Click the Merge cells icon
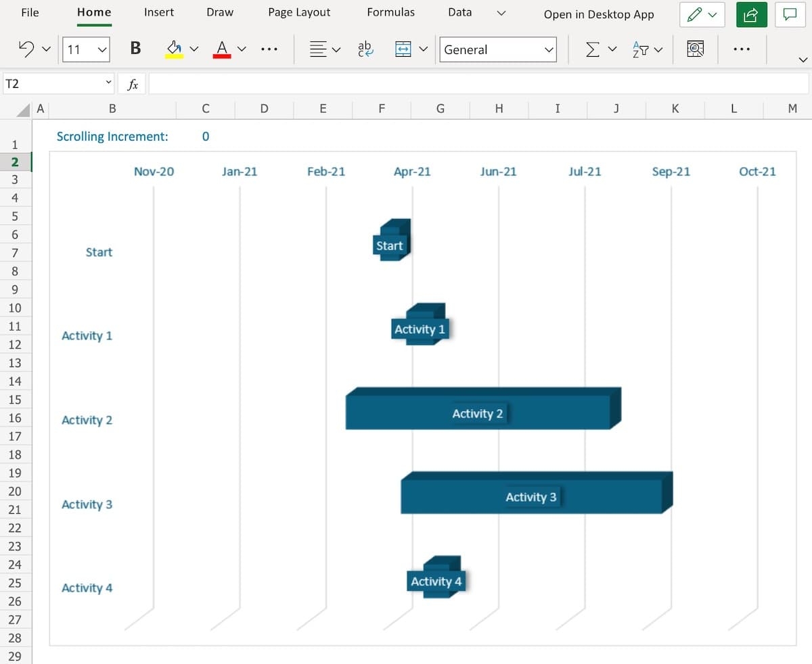Image resolution: width=812 pixels, height=664 pixels. tap(404, 49)
